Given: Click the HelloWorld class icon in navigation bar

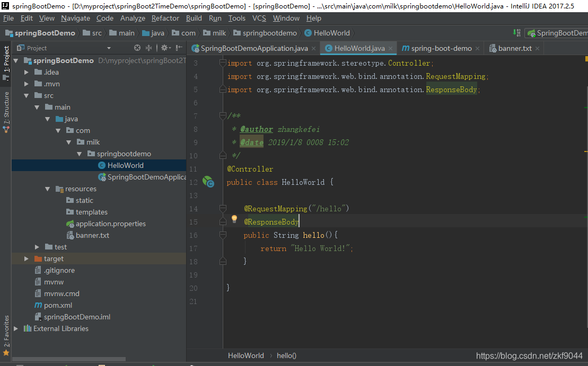Looking at the screenshot, I should [308, 33].
